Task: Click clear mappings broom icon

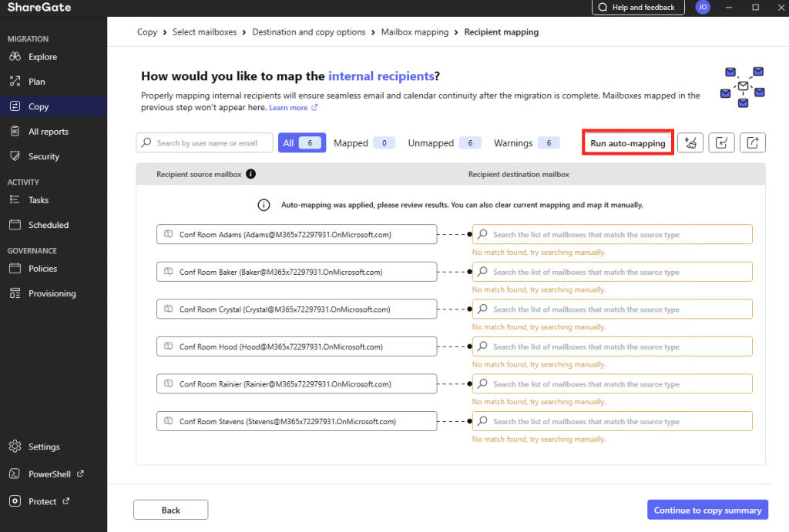Action: [690, 142]
